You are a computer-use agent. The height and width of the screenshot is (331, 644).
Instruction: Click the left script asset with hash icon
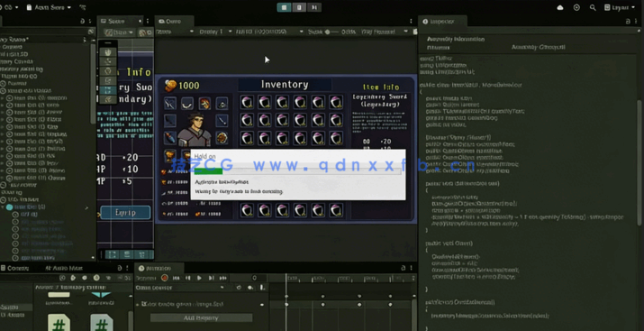pyautogui.click(x=59, y=323)
